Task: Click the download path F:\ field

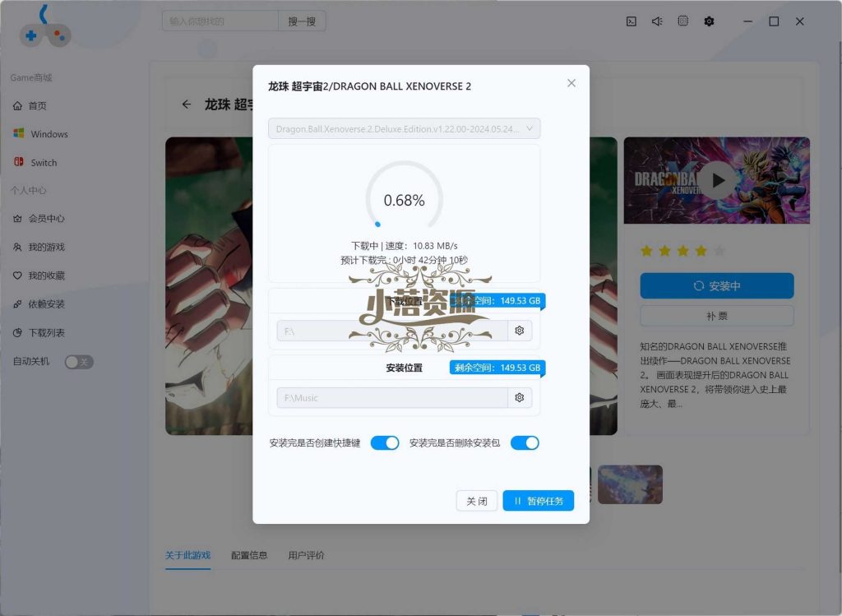Action: click(392, 331)
